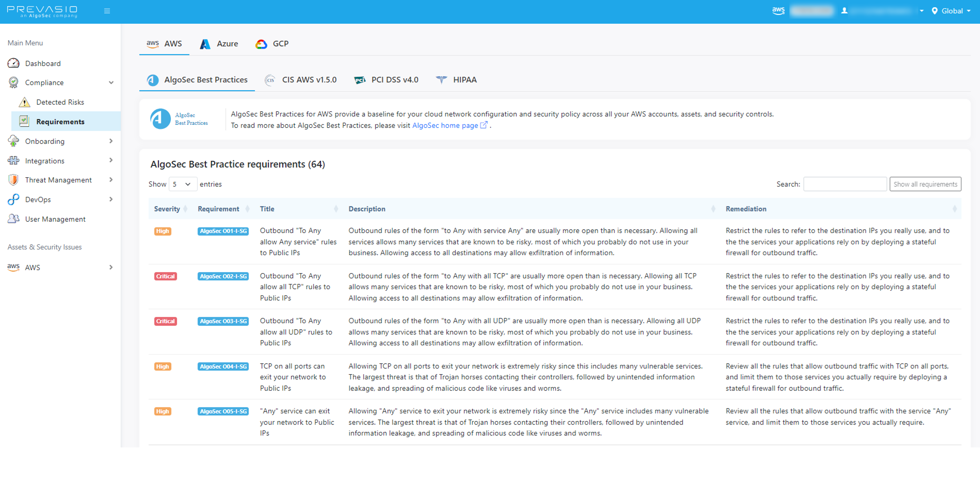Toggle the hamburger sidebar menu

[107, 11]
